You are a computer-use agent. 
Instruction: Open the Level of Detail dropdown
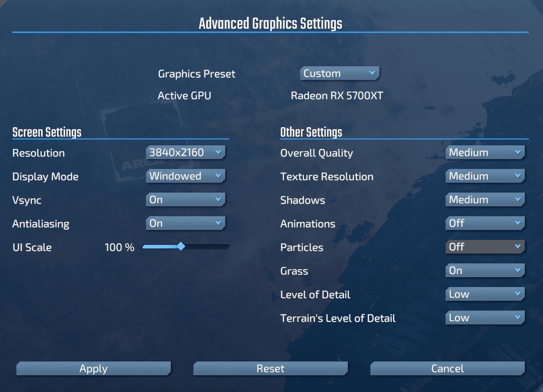(x=485, y=294)
